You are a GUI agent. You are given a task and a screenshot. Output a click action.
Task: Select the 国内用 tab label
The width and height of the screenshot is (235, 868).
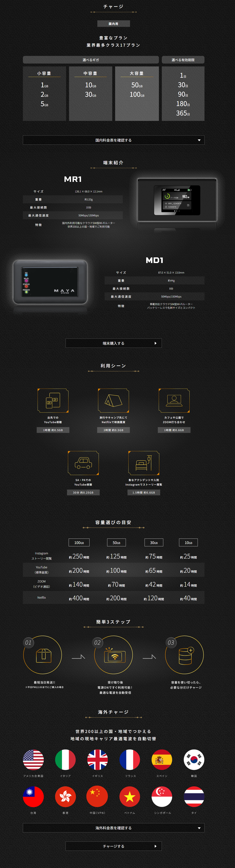coord(113,24)
